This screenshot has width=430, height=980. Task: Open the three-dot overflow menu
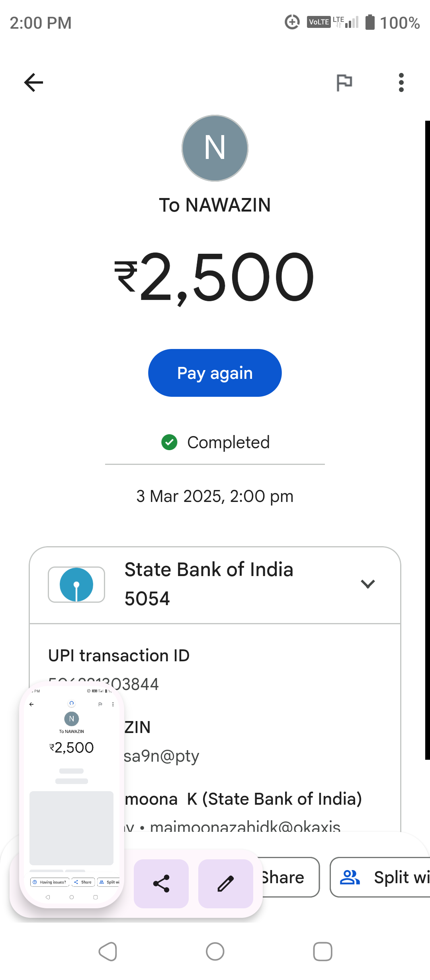point(401,82)
